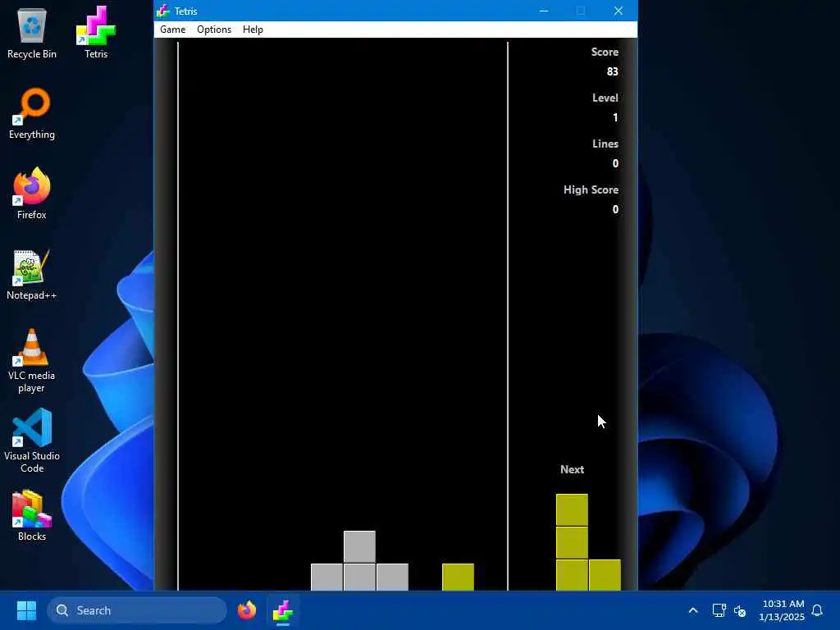Close the Tetris window
840x630 pixels.
(619, 11)
